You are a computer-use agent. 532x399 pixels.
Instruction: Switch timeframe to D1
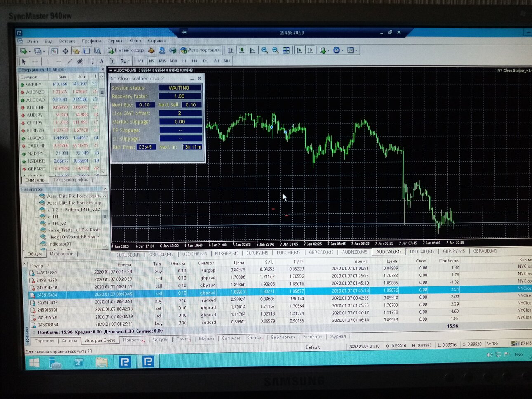click(205, 61)
